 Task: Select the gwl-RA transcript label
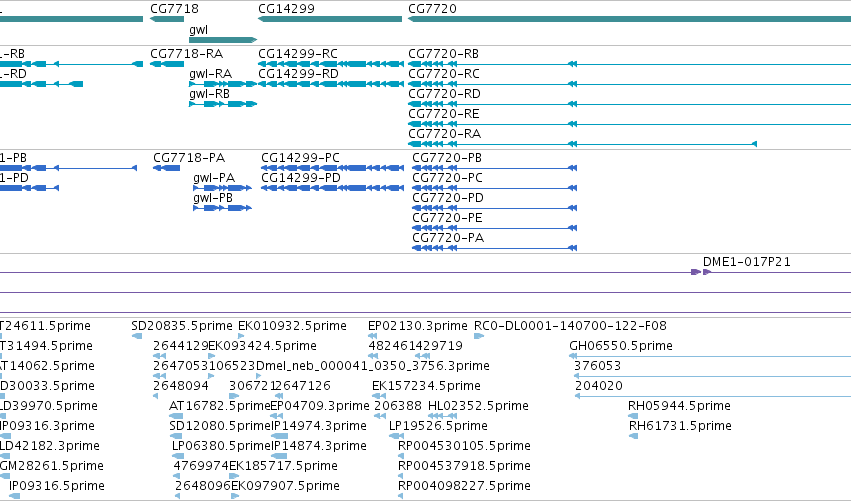point(210,74)
